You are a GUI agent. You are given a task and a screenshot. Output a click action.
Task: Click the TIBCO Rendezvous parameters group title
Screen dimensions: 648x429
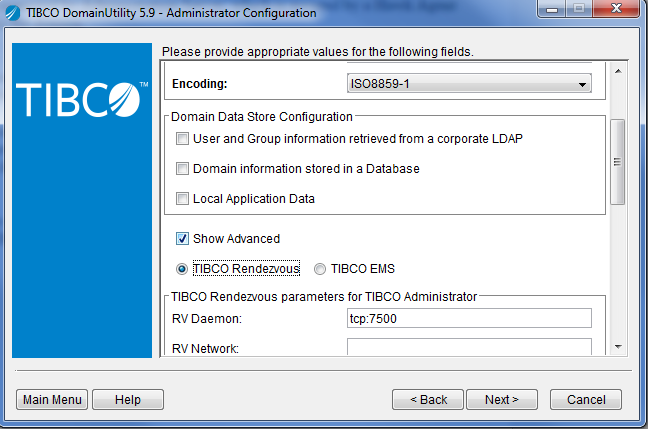[x=324, y=297]
